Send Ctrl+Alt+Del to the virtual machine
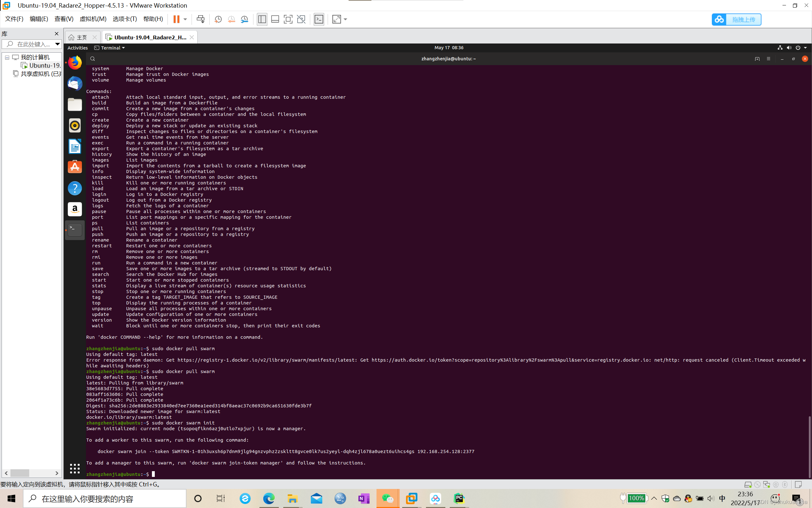812x508 pixels. point(201,19)
